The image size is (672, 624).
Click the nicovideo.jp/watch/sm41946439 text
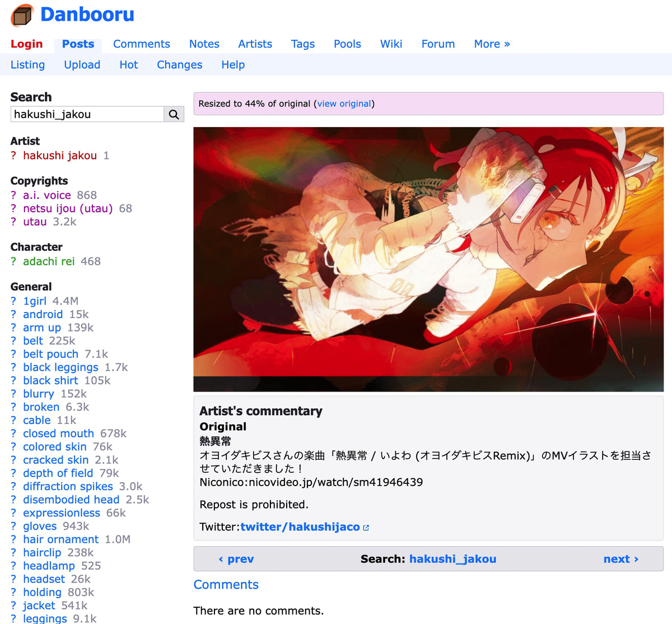(x=335, y=482)
